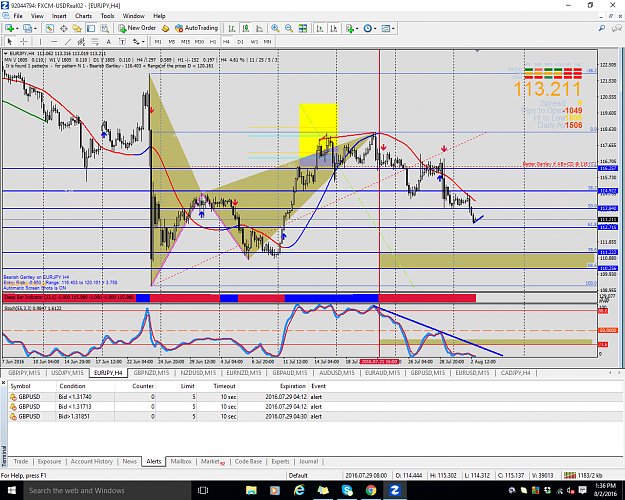Image resolution: width=625 pixels, height=500 pixels.
Task: Toggle AutoTrading on or off
Action: (x=197, y=28)
